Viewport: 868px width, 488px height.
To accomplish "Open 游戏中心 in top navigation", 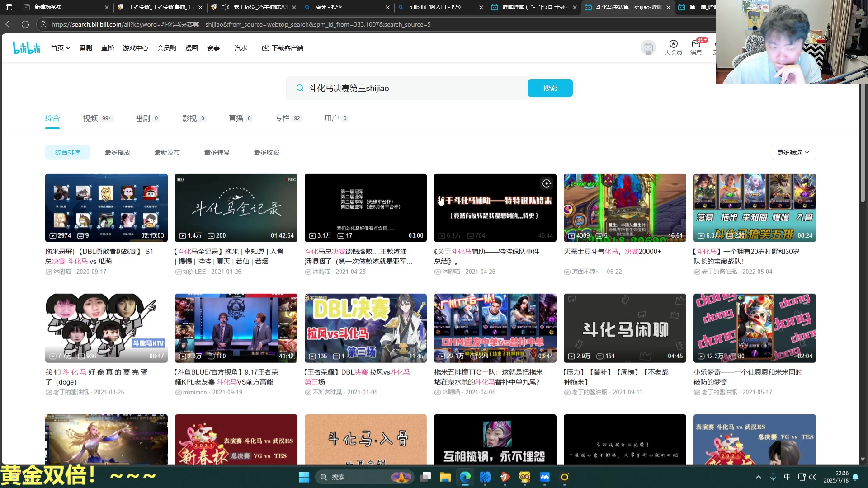I will tap(136, 48).
